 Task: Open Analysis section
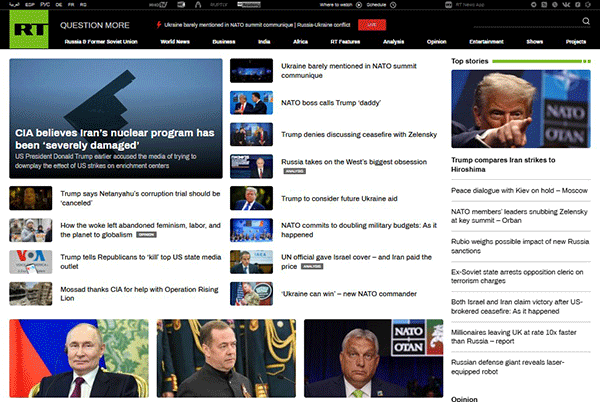click(393, 42)
